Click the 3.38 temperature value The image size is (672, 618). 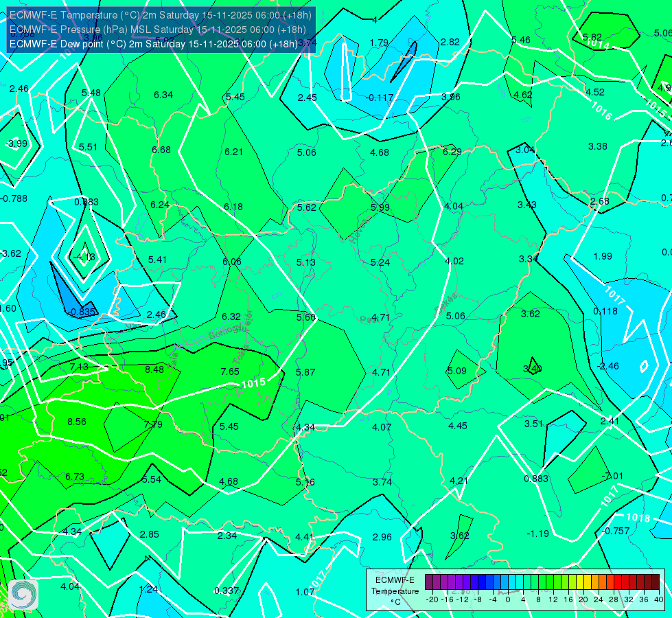point(597,146)
